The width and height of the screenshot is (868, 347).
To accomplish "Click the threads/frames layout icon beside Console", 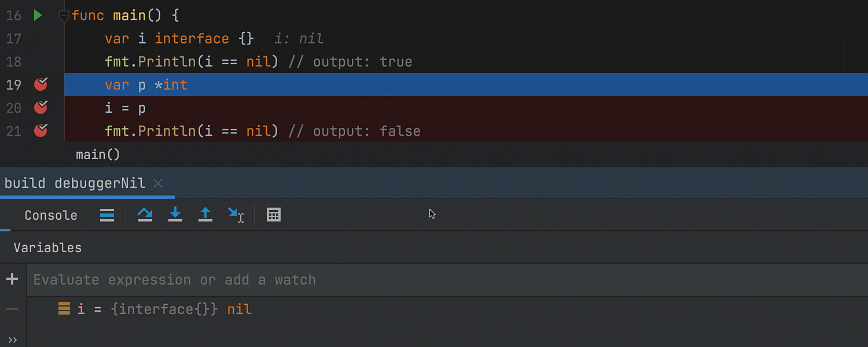I will tap(107, 215).
